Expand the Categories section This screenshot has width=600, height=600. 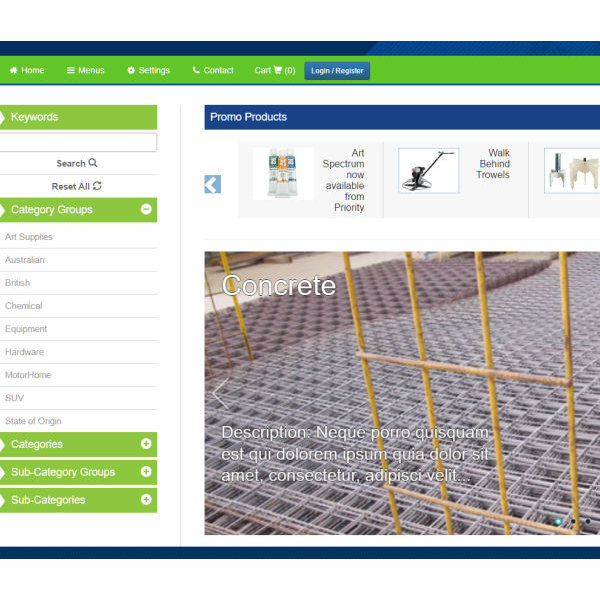pyautogui.click(x=146, y=444)
